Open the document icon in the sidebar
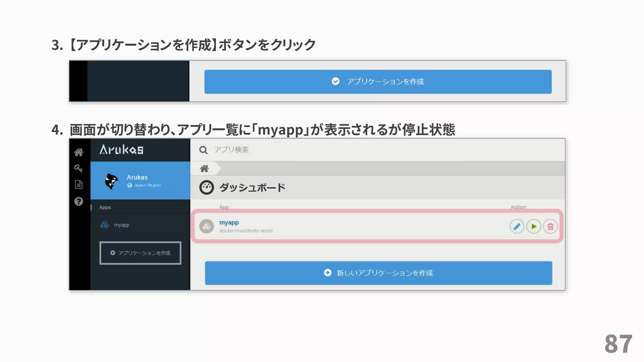This screenshot has width=644, height=362. [x=79, y=184]
